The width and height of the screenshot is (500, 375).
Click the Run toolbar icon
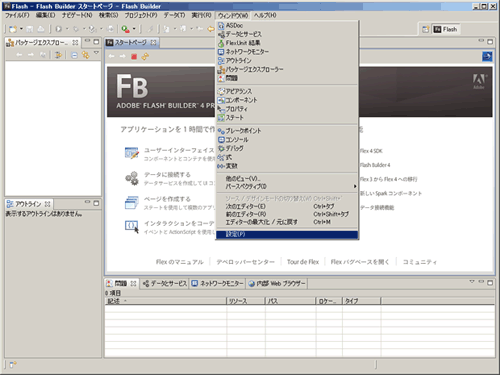(x=59, y=29)
